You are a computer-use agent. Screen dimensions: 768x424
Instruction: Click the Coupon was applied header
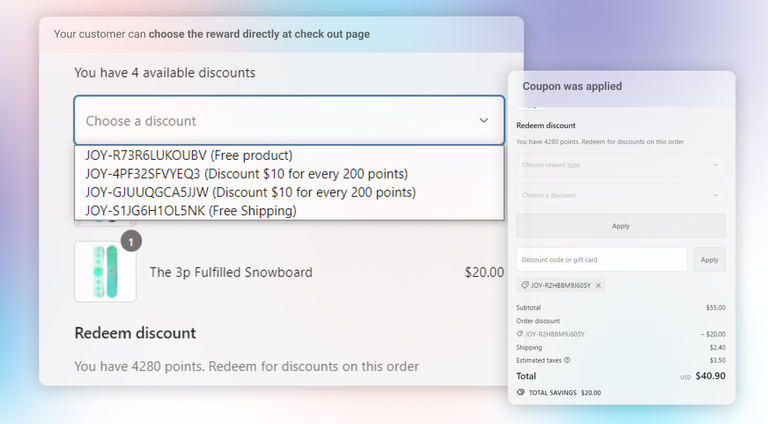pos(572,87)
